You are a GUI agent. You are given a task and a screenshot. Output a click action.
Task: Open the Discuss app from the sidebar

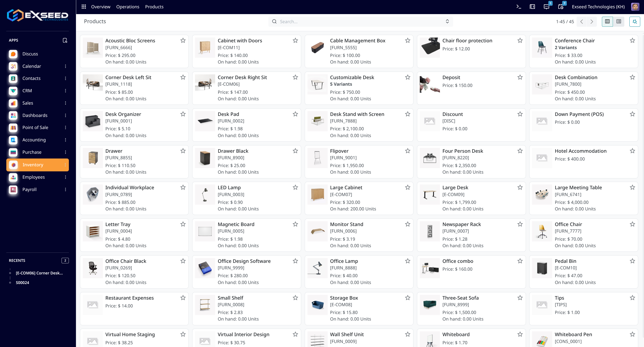30,54
